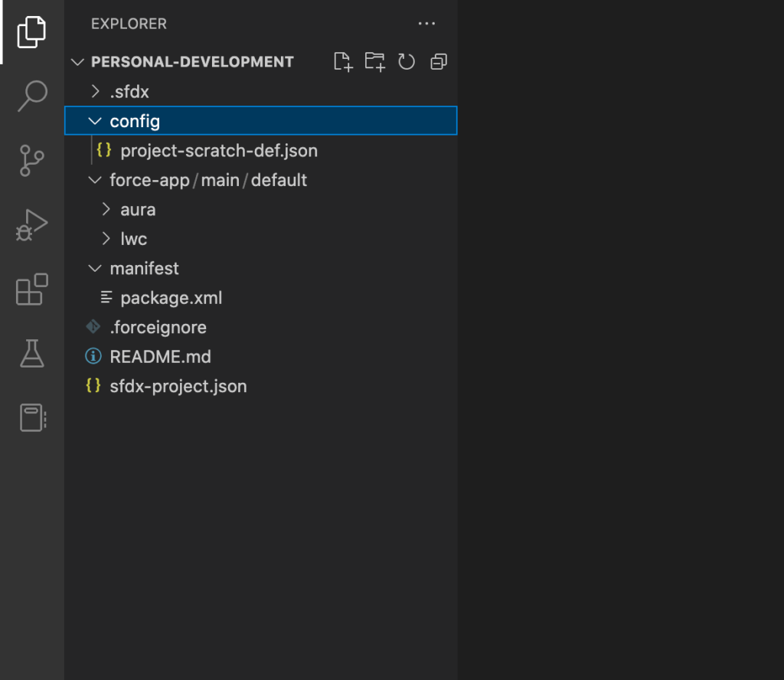
Task: Open the Extensions view icon
Action: click(x=31, y=290)
